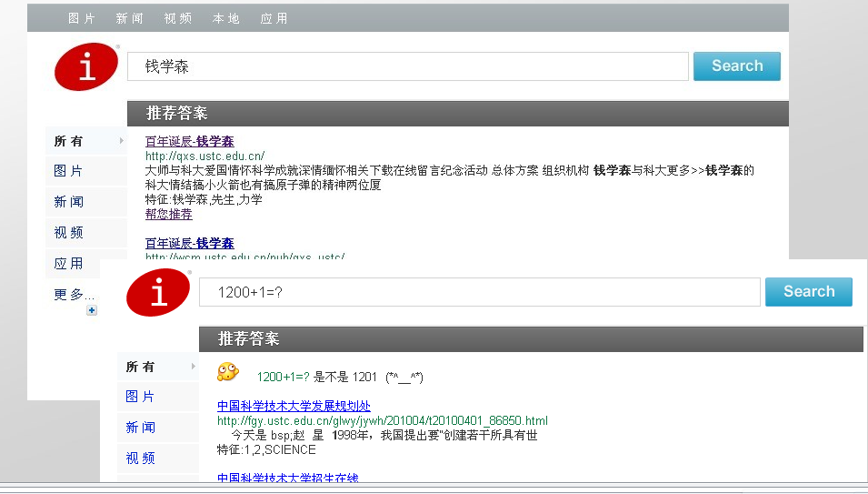Screen dimensions: 868x494
Task: Click URL http://qxs.ustc.edu.cn/
Action: 205,156
